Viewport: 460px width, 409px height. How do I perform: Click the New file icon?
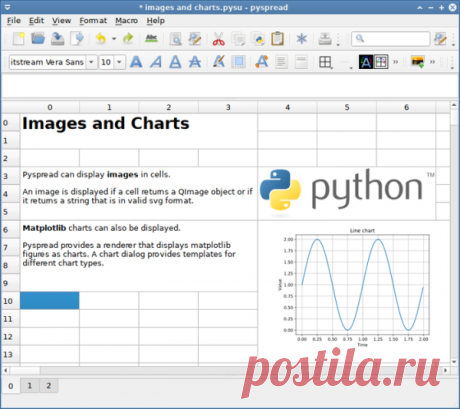click(19, 39)
